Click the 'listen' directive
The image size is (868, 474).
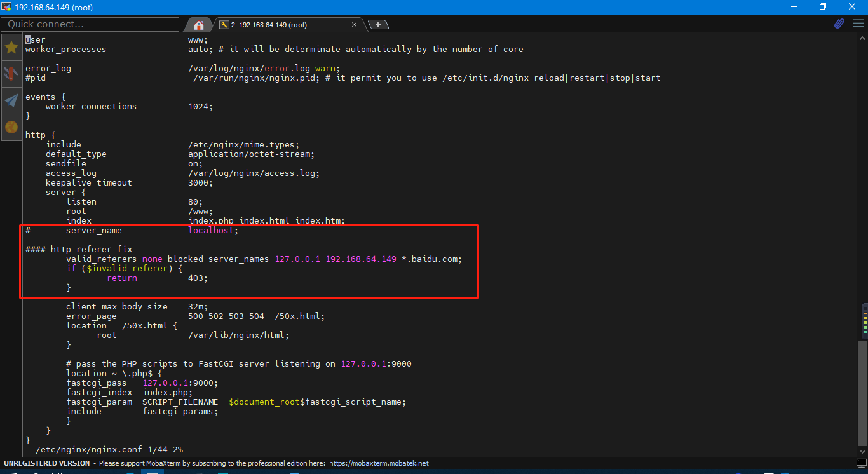click(81, 201)
